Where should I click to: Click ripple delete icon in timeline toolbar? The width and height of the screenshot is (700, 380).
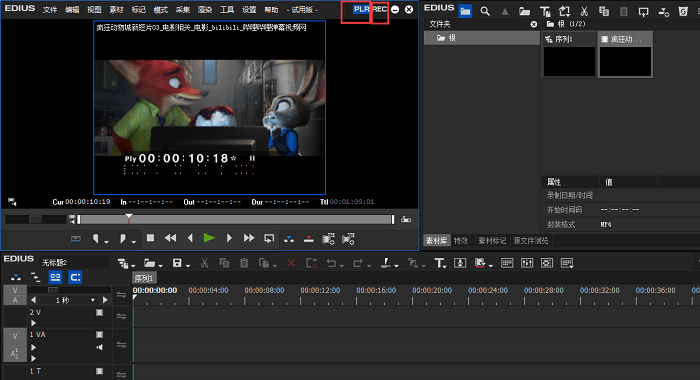click(x=311, y=263)
